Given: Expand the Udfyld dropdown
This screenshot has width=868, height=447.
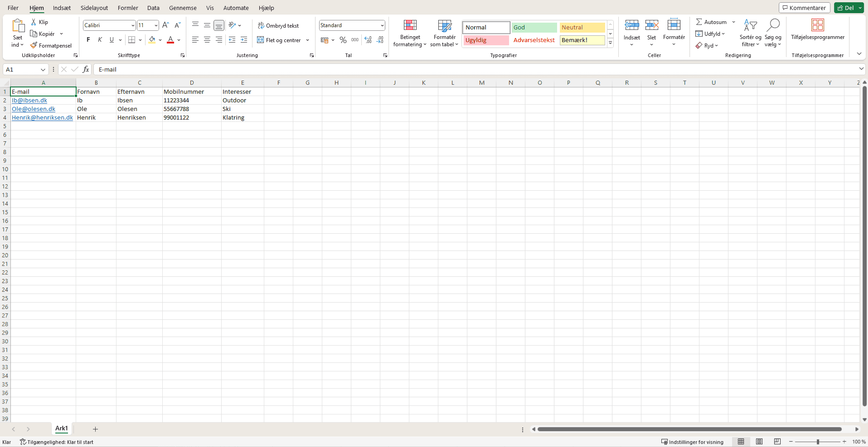Looking at the screenshot, I should pyautogui.click(x=723, y=34).
